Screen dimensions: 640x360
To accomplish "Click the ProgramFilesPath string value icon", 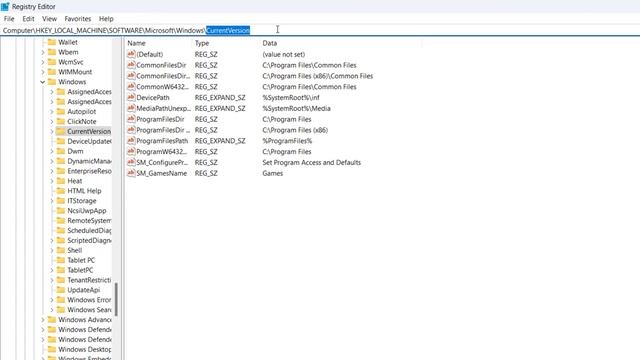I will pyautogui.click(x=131, y=140).
